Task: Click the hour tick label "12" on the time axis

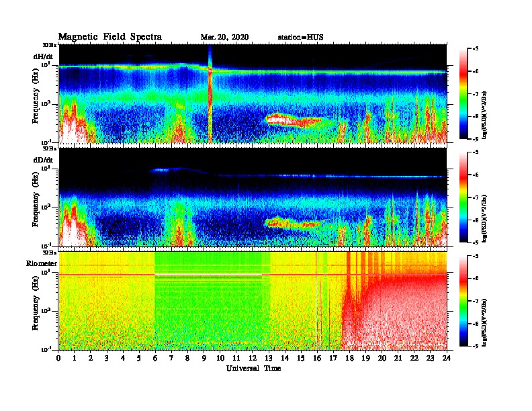Action: (x=253, y=358)
